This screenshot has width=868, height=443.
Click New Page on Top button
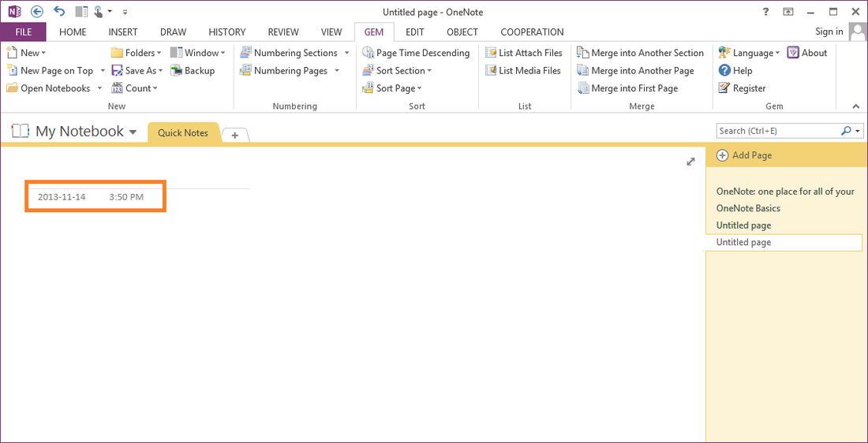point(51,71)
